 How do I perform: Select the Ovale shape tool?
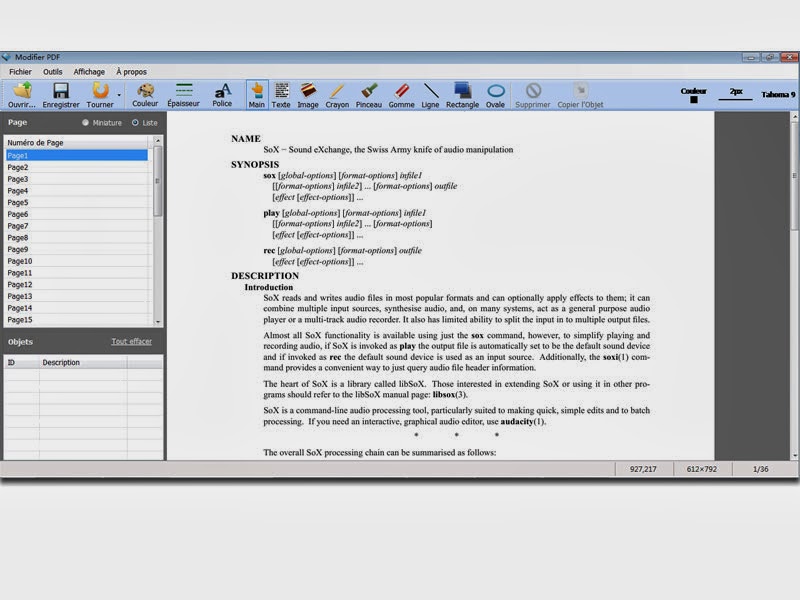click(x=495, y=95)
